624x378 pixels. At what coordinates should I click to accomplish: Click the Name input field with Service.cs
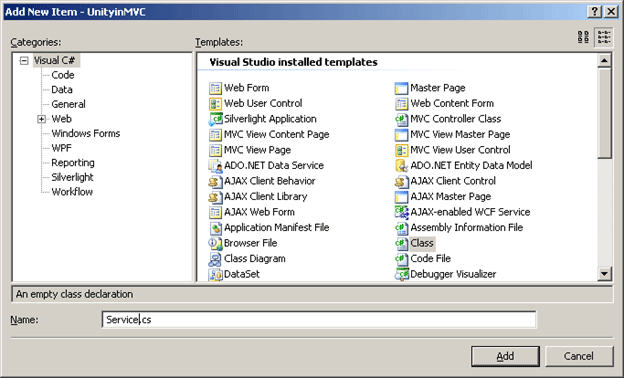pos(319,320)
